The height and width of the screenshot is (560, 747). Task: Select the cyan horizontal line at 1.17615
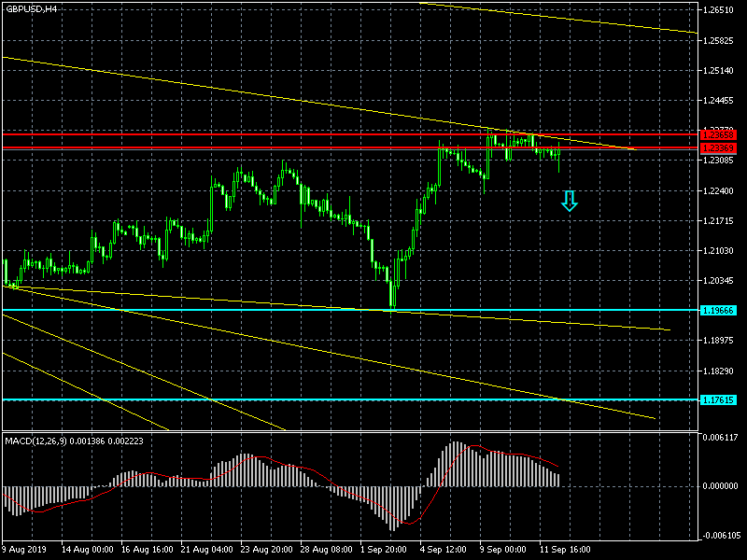point(351,399)
